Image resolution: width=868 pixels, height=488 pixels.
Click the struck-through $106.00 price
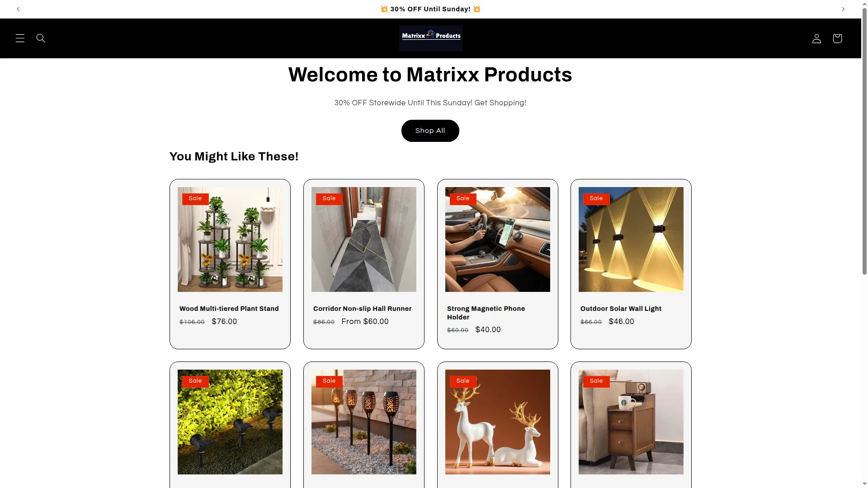192,322
